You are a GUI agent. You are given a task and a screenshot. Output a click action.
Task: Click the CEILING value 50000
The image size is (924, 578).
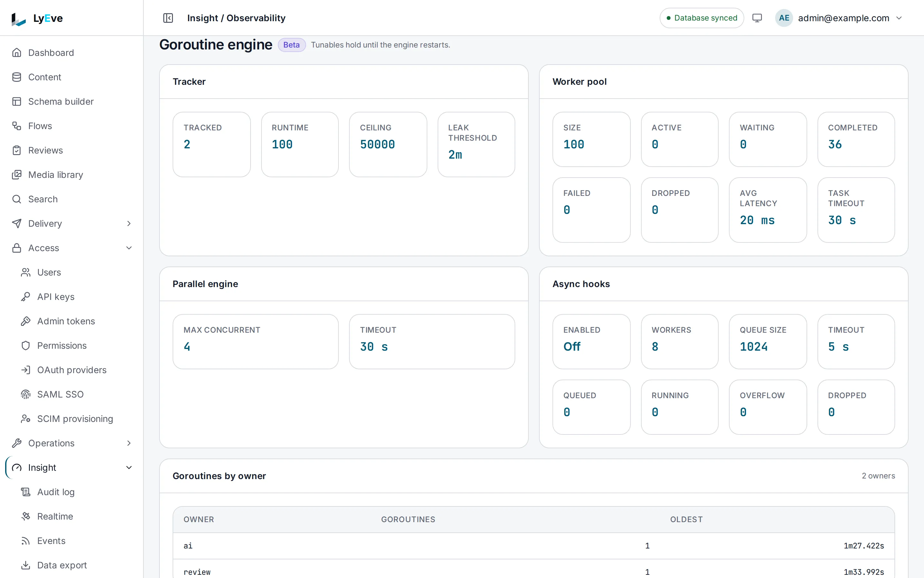(377, 144)
